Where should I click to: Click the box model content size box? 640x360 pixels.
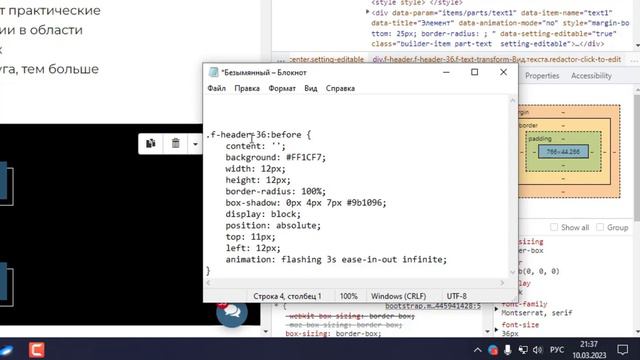[x=563, y=152]
